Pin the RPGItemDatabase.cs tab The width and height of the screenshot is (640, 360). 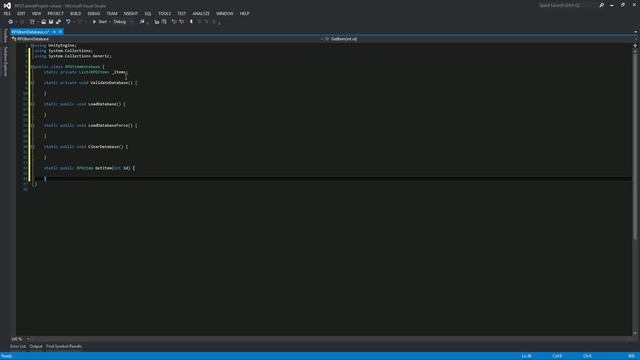(54, 32)
